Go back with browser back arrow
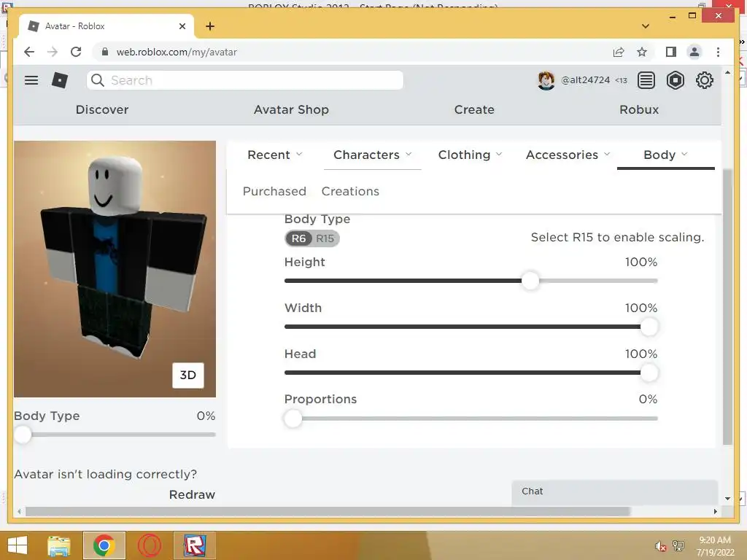The height and width of the screenshot is (560, 747). pos(29,52)
